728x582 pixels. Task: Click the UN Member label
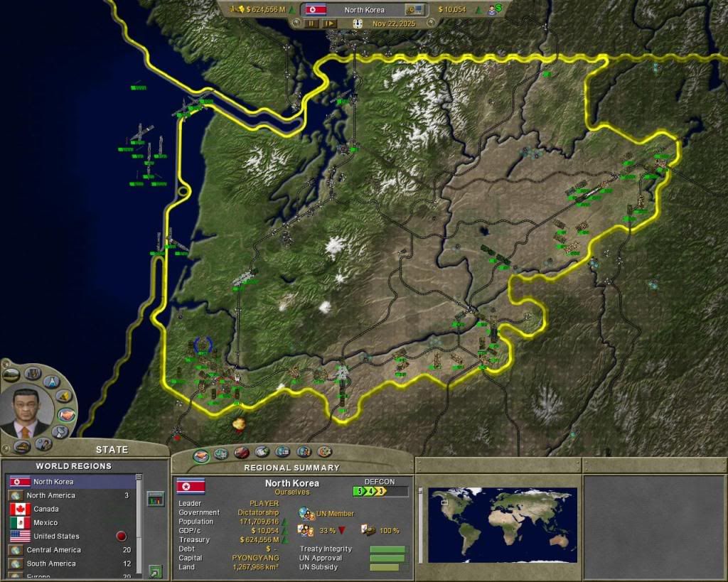[x=335, y=514]
